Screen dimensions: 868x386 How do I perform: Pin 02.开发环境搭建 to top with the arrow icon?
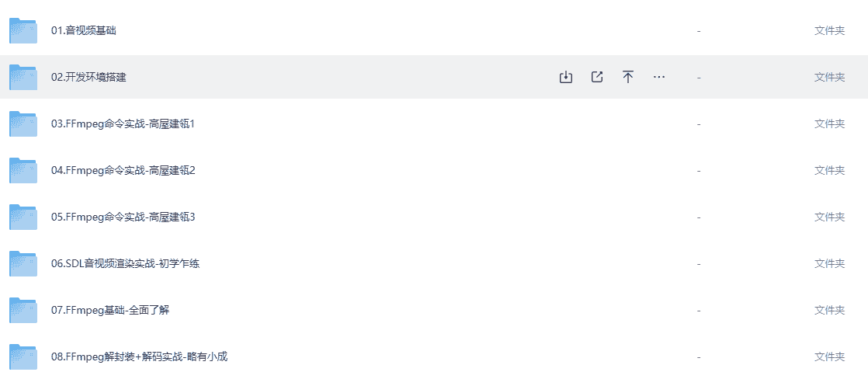pyautogui.click(x=628, y=77)
